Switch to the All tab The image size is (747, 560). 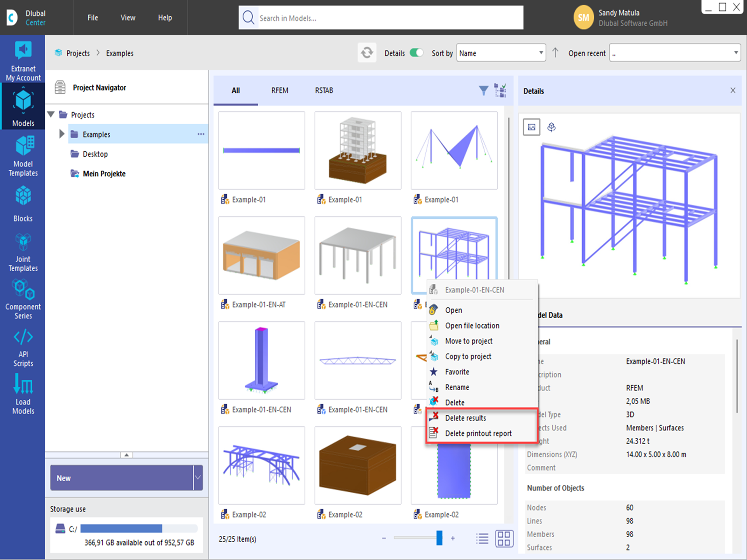coord(236,91)
